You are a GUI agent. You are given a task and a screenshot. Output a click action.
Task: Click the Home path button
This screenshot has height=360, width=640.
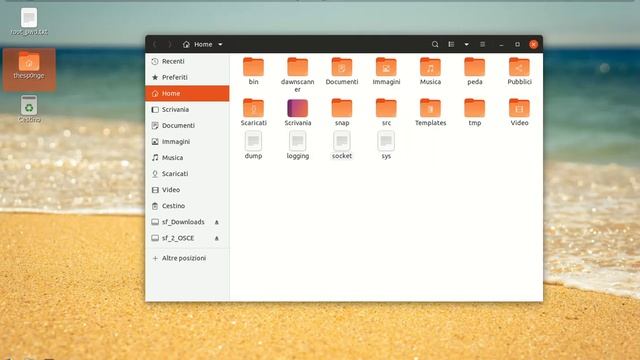tap(198, 44)
